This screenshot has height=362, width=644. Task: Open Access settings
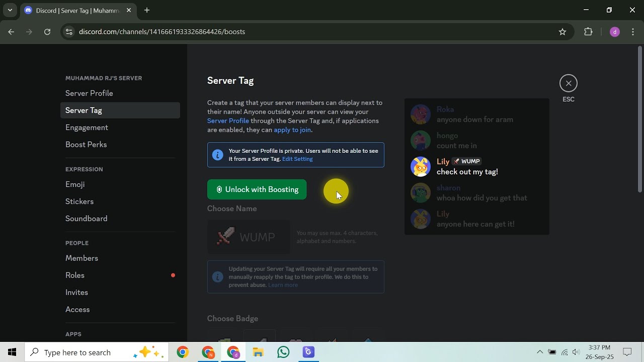120,310
